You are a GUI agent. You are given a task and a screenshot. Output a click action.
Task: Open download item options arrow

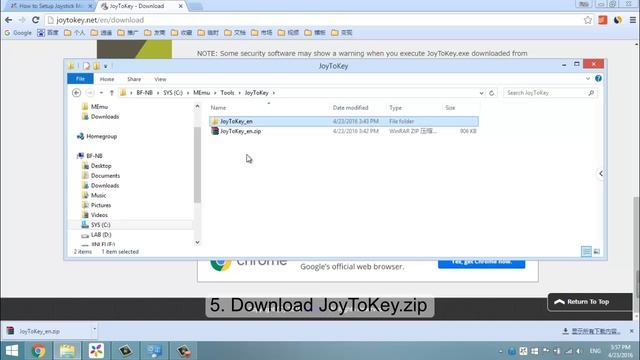[94, 329]
